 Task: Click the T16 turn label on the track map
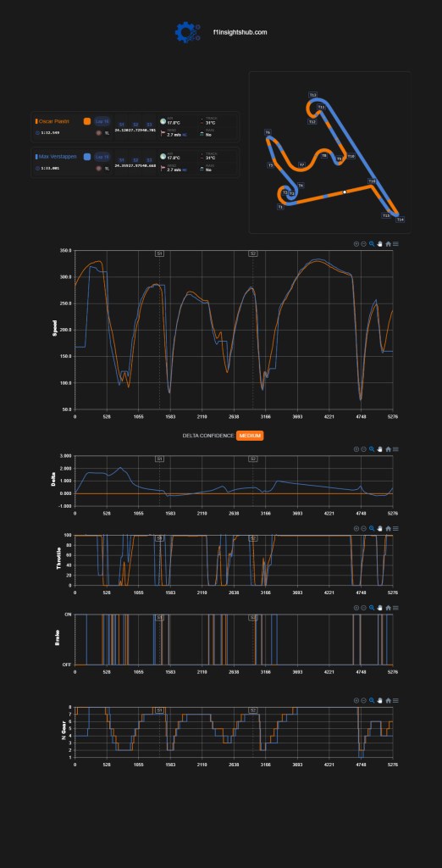coord(372,181)
